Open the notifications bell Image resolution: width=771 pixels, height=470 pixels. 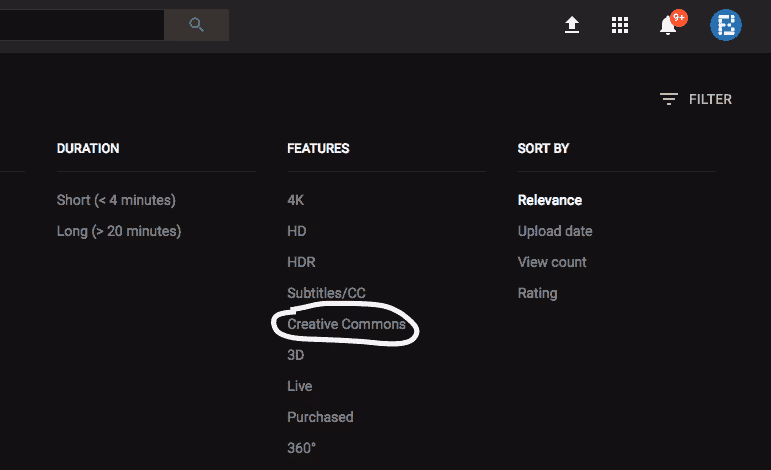[668, 25]
